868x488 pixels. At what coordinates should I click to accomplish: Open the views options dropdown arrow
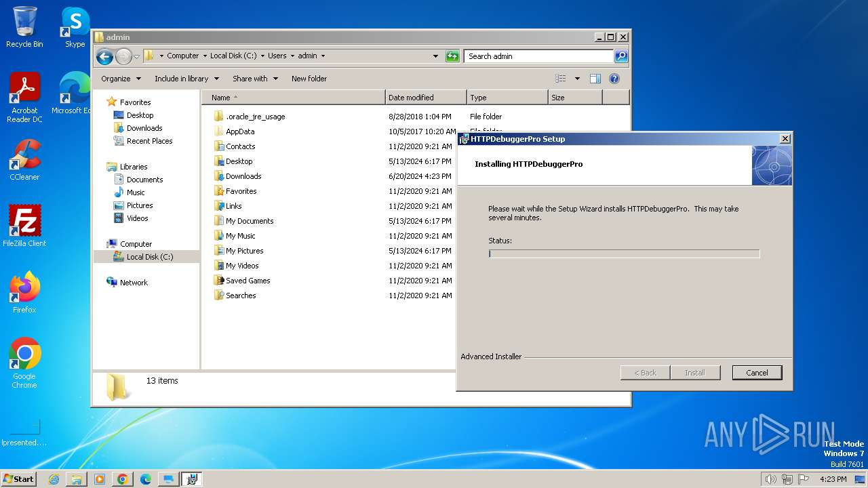click(x=577, y=79)
